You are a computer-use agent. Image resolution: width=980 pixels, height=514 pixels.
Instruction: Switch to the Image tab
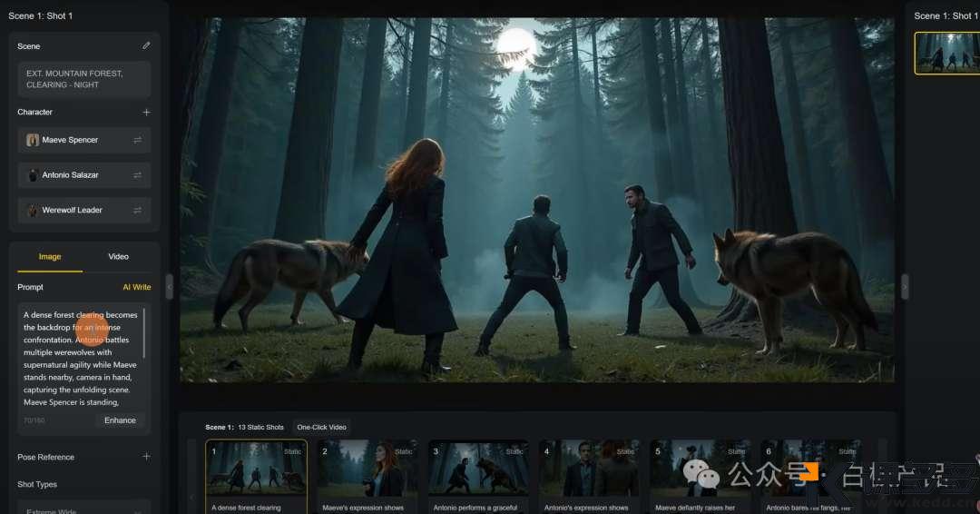(50, 257)
